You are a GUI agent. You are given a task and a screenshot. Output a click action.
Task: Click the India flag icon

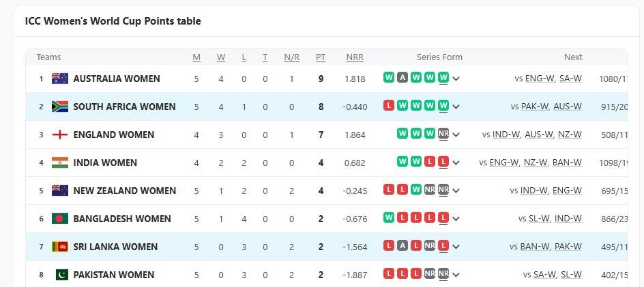pyautogui.click(x=60, y=163)
